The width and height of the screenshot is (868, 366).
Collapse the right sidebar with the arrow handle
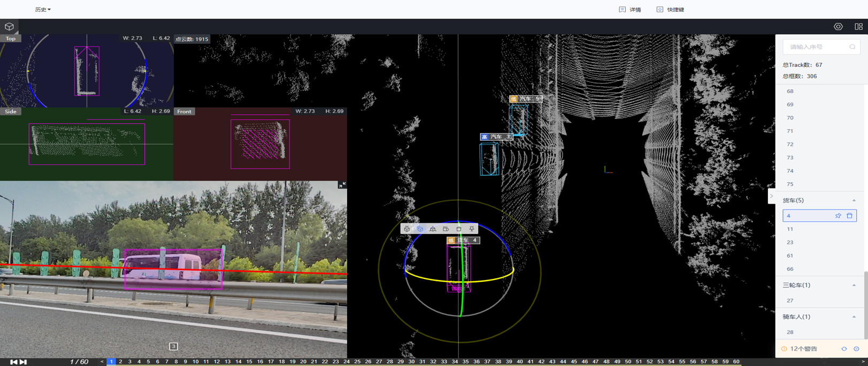click(x=771, y=196)
